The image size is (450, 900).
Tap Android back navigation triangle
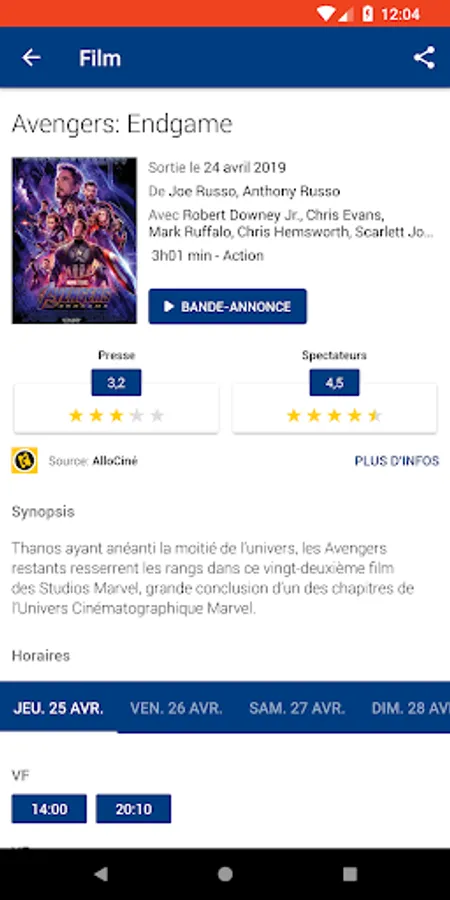tap(101, 874)
